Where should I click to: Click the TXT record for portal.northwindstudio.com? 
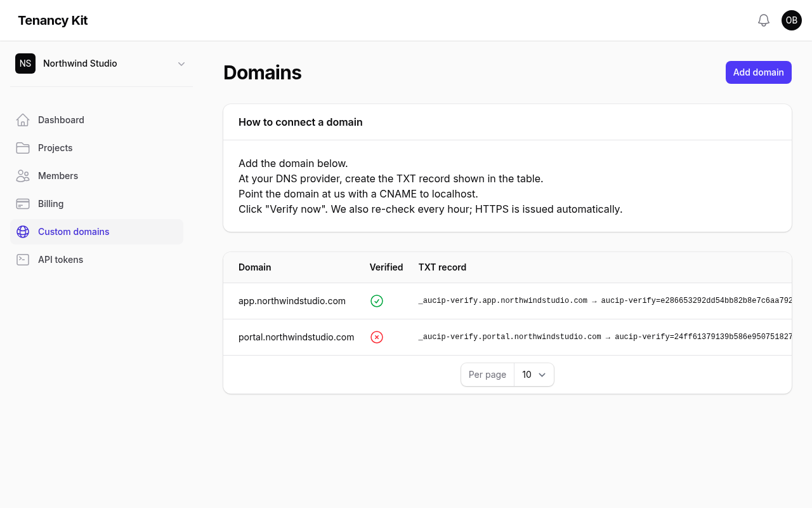(605, 337)
